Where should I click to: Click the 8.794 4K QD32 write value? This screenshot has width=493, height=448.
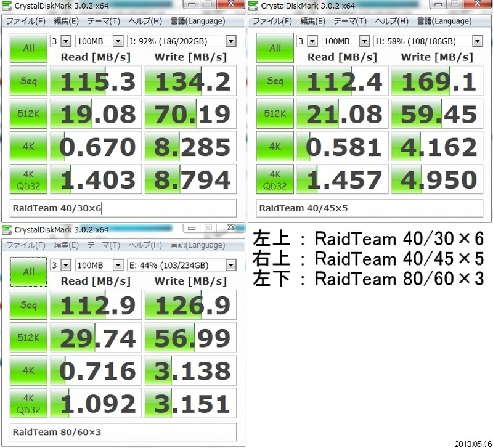click(190, 179)
